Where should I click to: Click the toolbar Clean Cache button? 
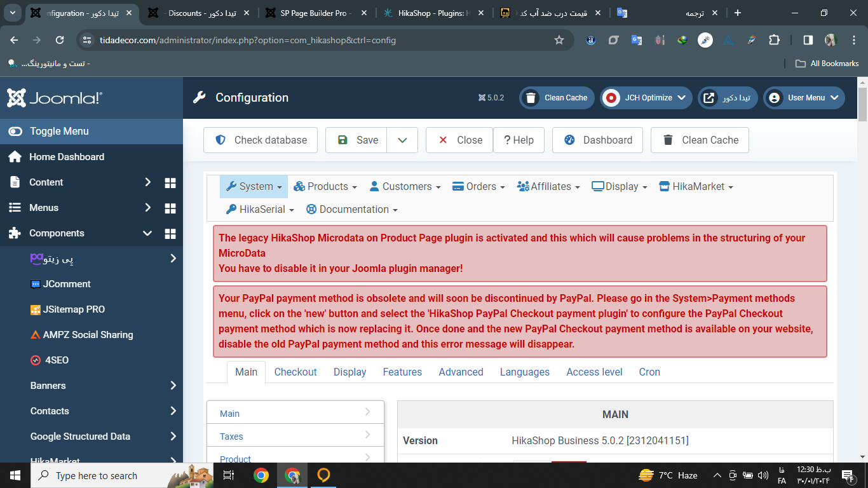[700, 140]
